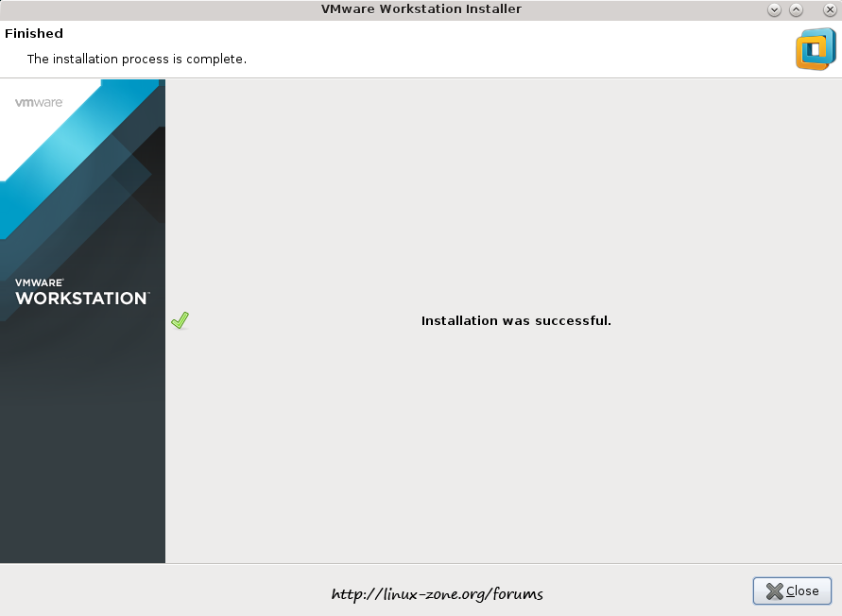Click the small vmware wordmark in sidebar
Screen dimensions: 842x616
39,102
